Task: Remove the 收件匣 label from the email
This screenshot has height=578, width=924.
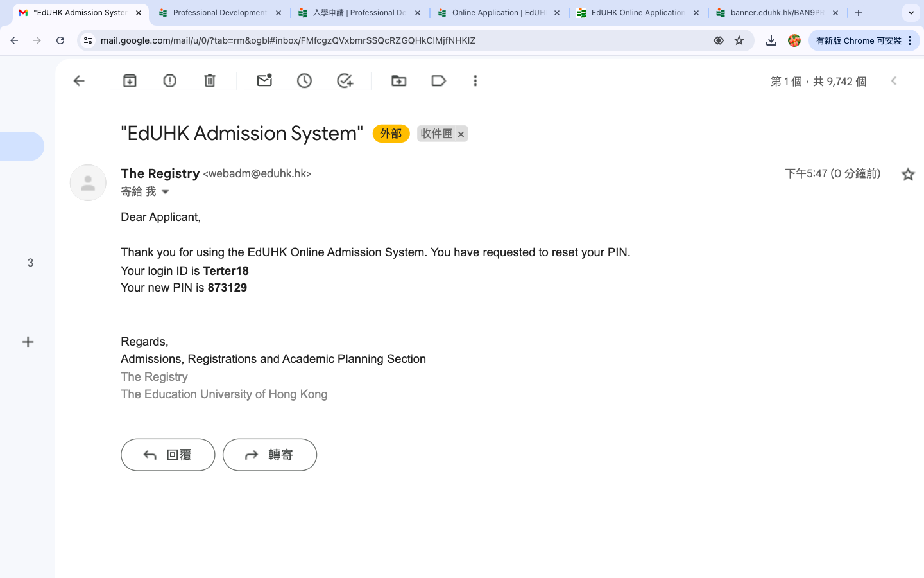Action: click(461, 134)
